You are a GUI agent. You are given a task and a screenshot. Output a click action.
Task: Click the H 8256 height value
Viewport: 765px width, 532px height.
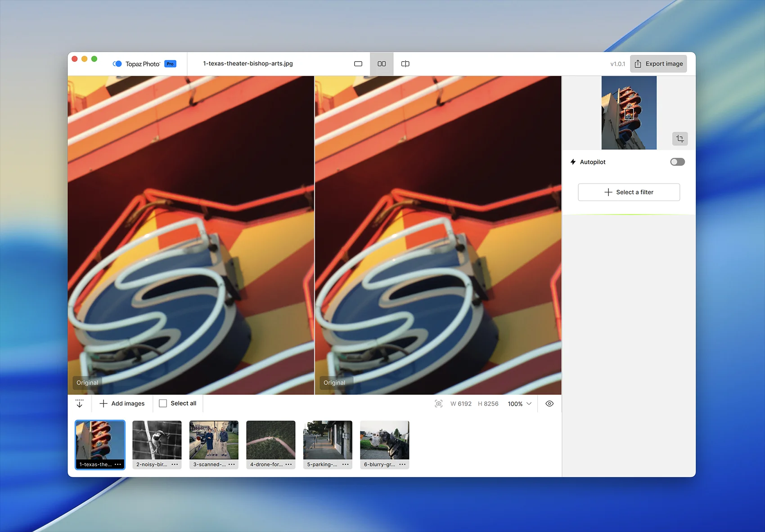point(488,404)
